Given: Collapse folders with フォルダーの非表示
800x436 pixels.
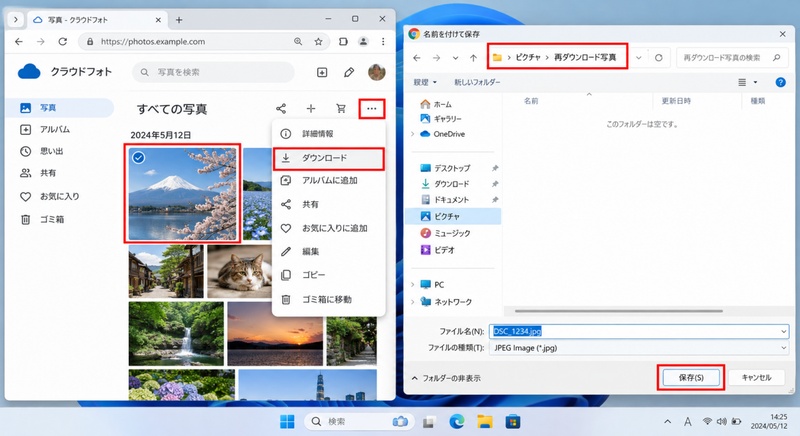Looking at the screenshot, I should (446, 378).
